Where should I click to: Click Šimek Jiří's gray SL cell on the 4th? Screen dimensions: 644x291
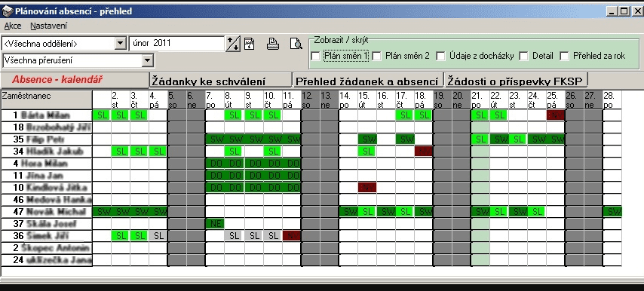[x=158, y=236]
